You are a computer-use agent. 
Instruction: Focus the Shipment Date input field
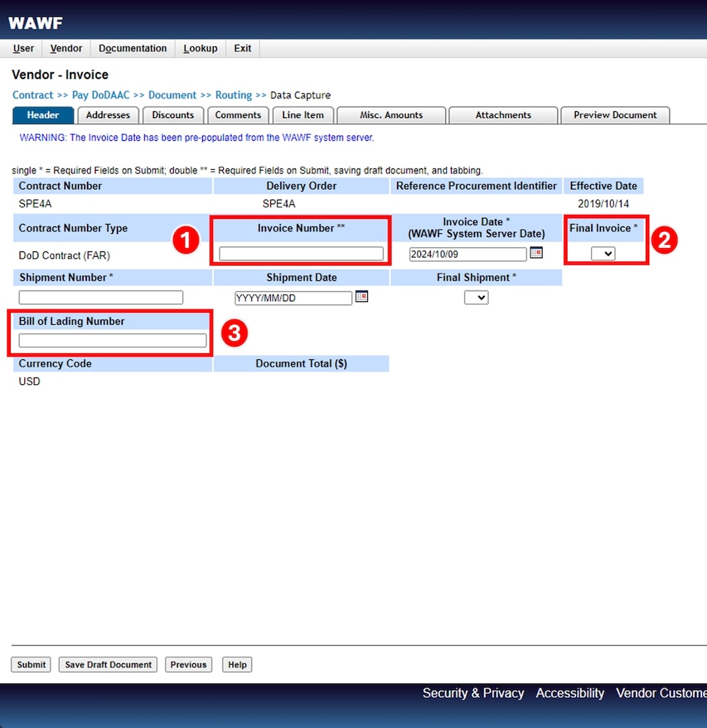(293, 298)
